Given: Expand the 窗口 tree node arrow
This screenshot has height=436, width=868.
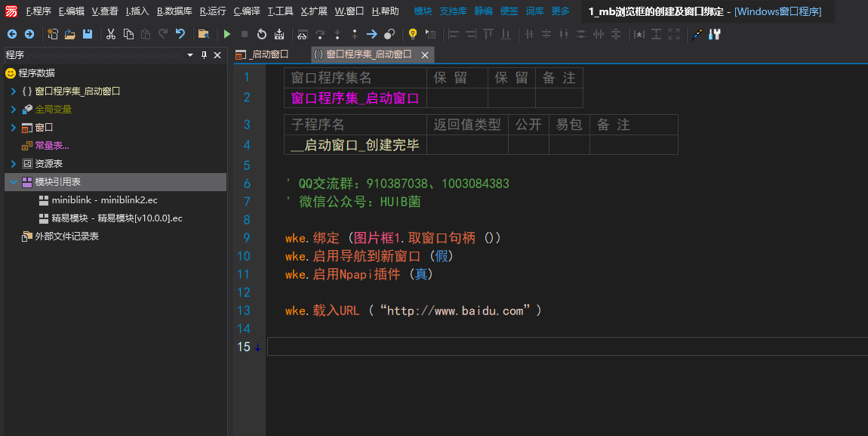Looking at the screenshot, I should coord(14,128).
